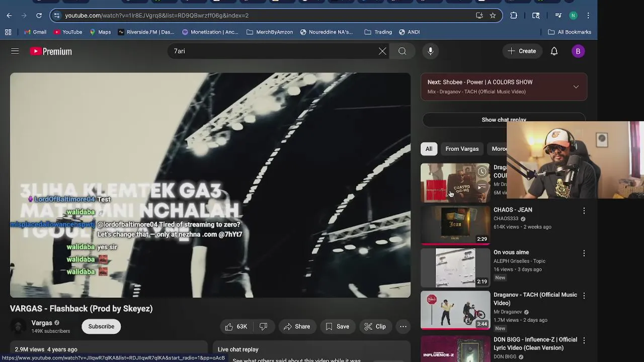Reload the current page

click(39, 16)
